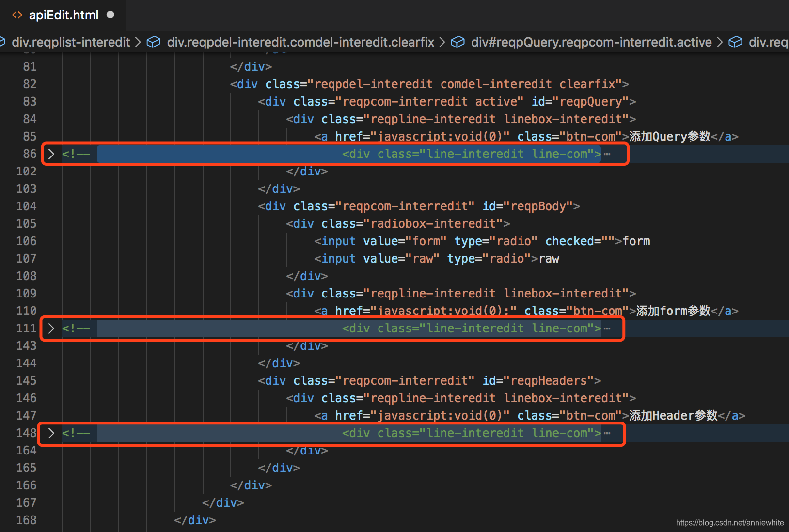This screenshot has height=532, width=789.
Task: Expand folded comment block at line 86
Action: point(51,154)
